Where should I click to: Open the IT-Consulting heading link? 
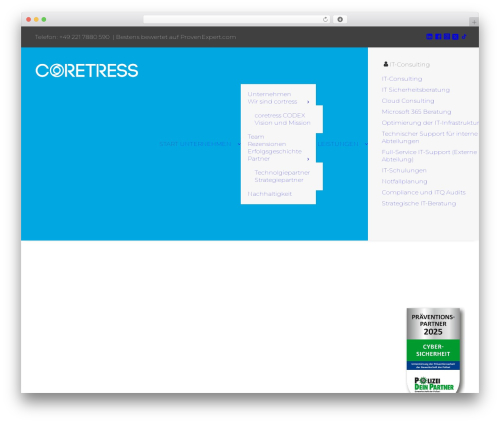point(410,64)
